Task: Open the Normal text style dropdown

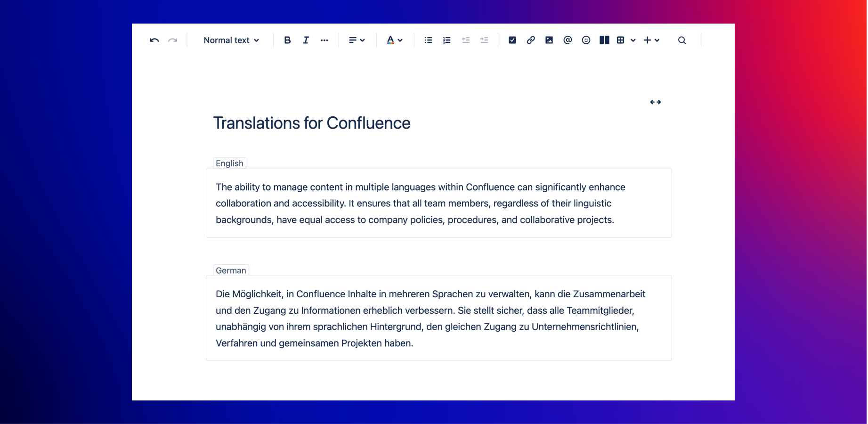Action: [x=231, y=41]
